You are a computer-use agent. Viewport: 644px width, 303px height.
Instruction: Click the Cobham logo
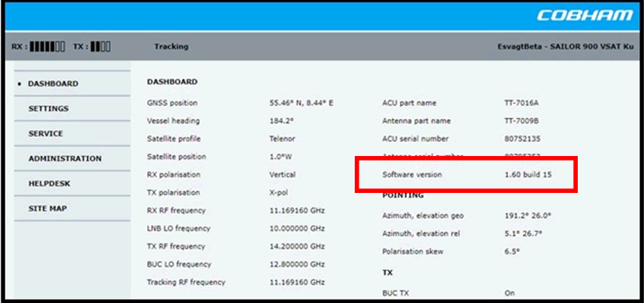click(595, 16)
